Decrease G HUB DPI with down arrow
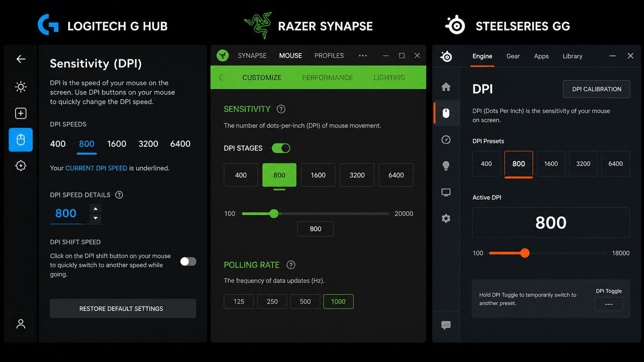The width and height of the screenshot is (644, 362). (x=96, y=218)
